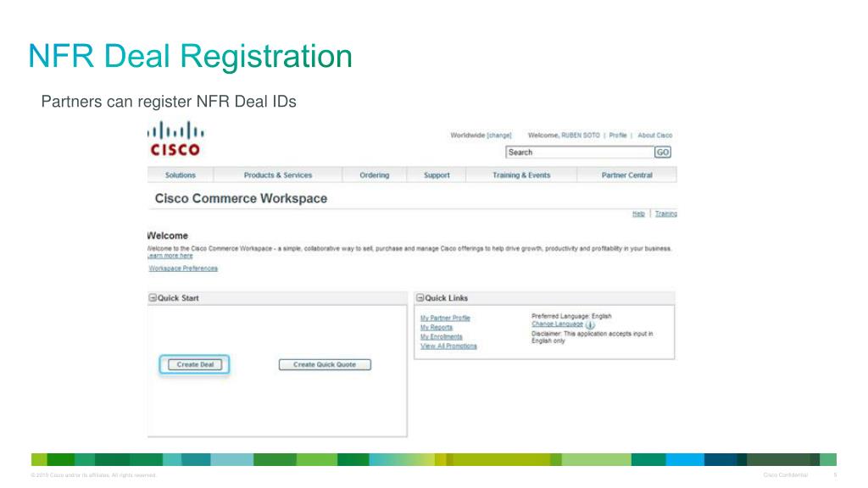Open My Partner Profile link
Screen dimensions: 868x488
pyautogui.click(x=445, y=319)
